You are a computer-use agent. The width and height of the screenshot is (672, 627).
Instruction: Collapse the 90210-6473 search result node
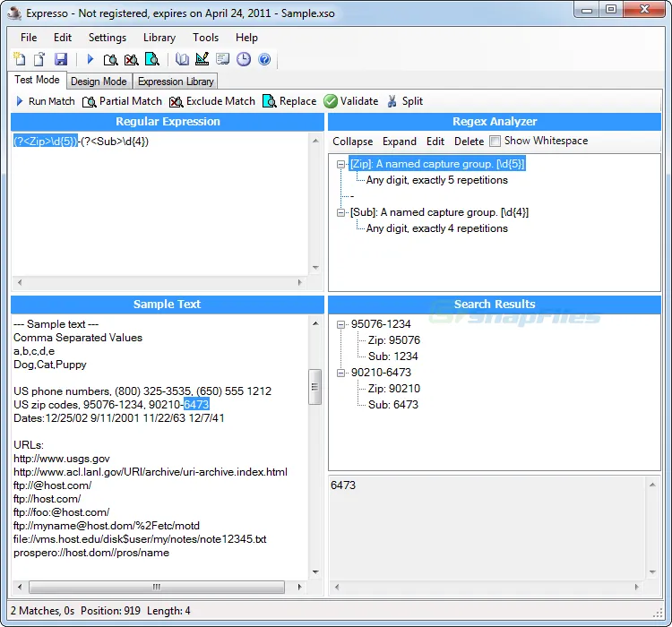click(x=341, y=373)
